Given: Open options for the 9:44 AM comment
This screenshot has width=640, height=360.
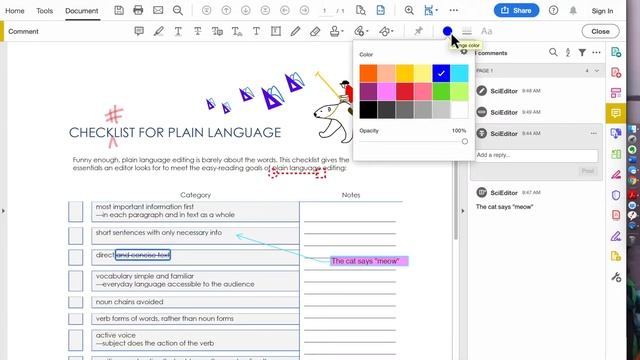Looking at the screenshot, I should coord(593,133).
